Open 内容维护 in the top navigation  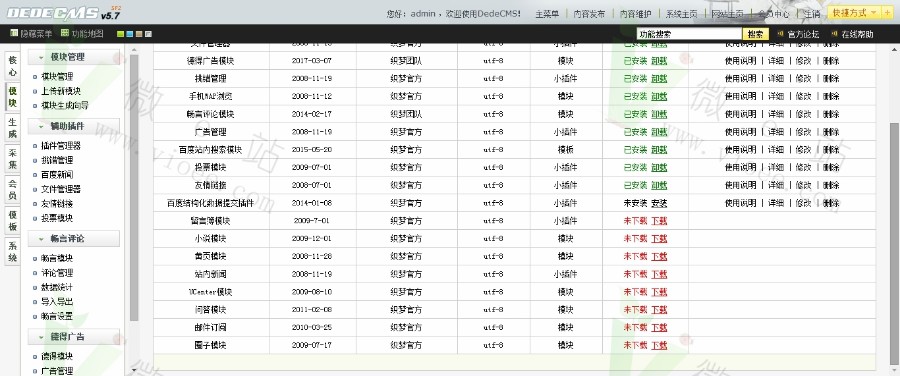[635, 14]
